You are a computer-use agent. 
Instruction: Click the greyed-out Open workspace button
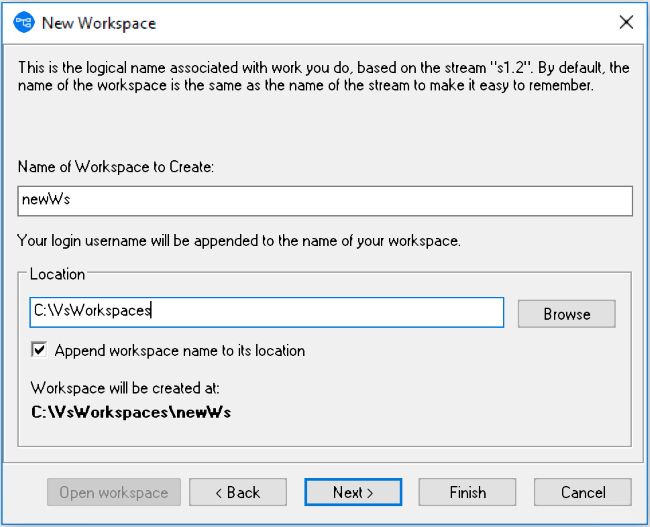pyautogui.click(x=114, y=492)
